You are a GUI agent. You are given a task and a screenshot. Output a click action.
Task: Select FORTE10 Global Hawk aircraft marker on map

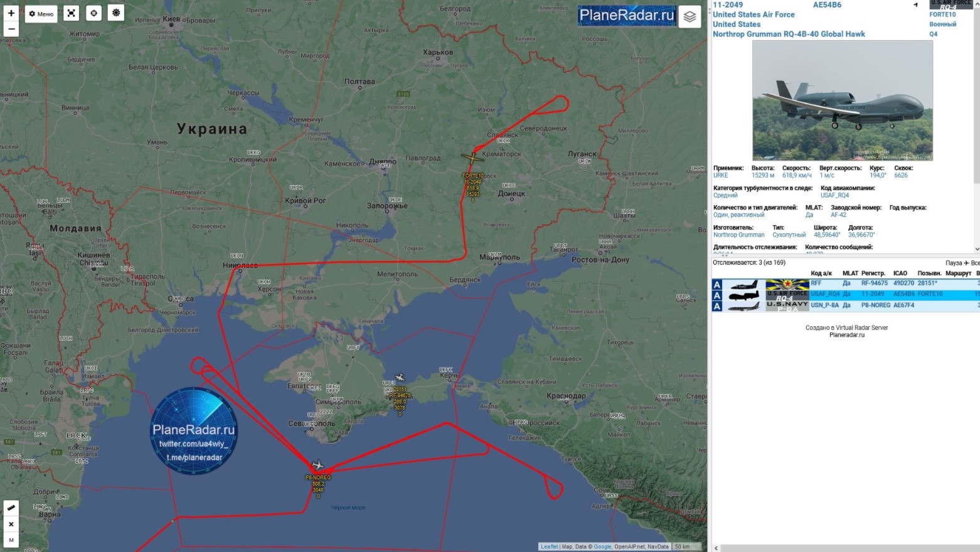tap(472, 157)
